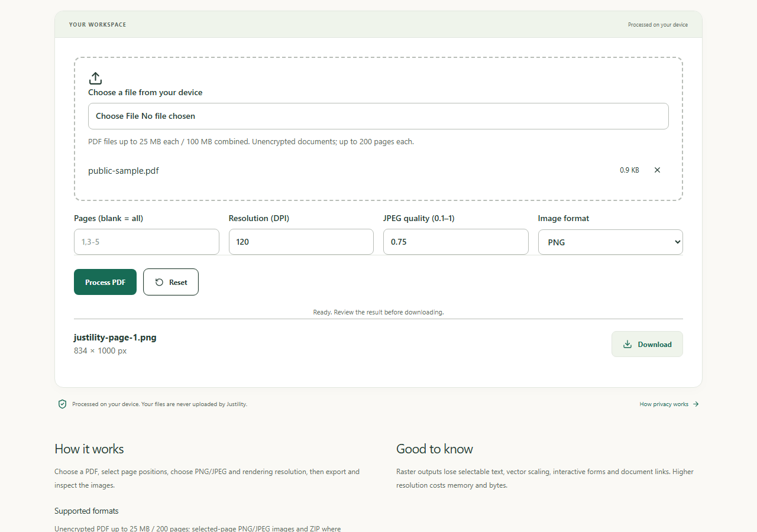Click the justility-page-1.png result name

coord(115,338)
